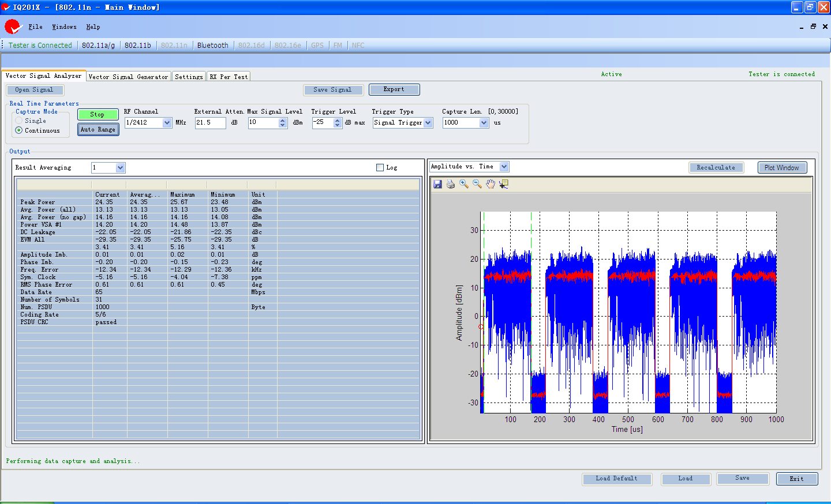Viewport: 831px width, 504px height.
Task: Select the Single capture mode radio button
Action: pyautogui.click(x=19, y=121)
